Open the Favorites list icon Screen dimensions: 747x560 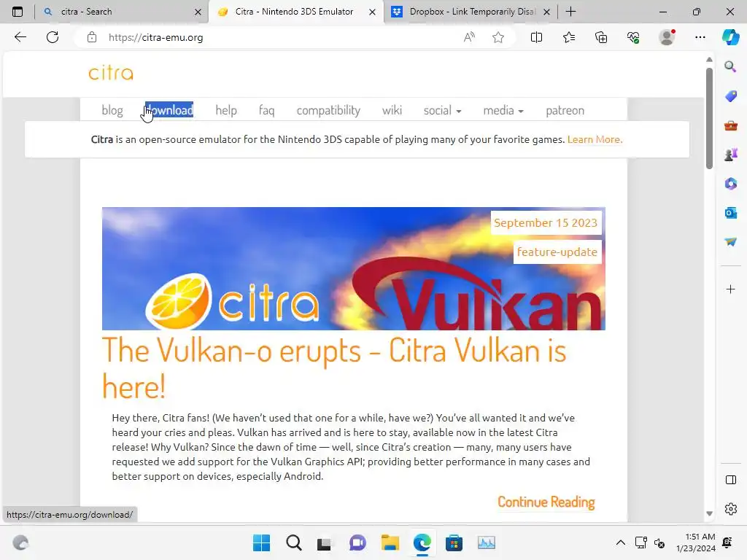point(569,37)
